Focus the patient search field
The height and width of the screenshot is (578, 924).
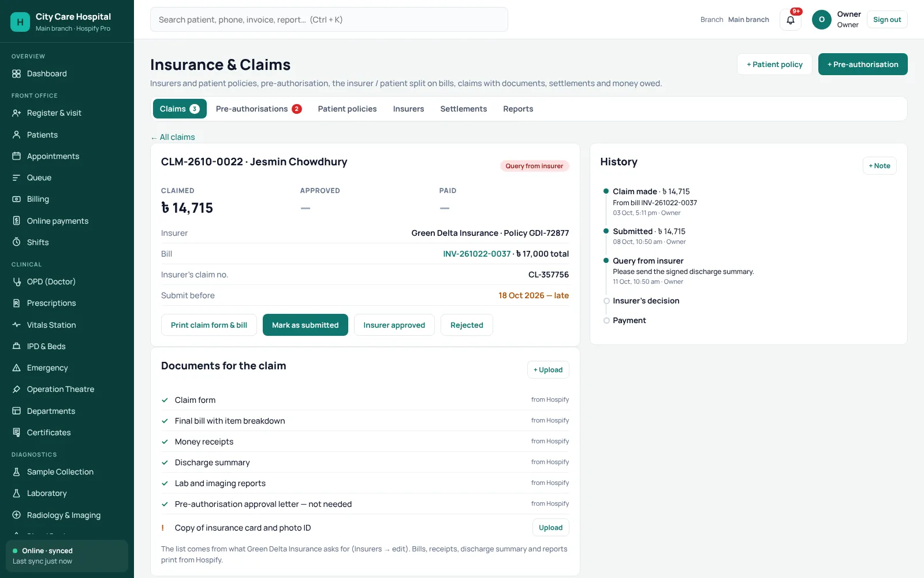329,20
